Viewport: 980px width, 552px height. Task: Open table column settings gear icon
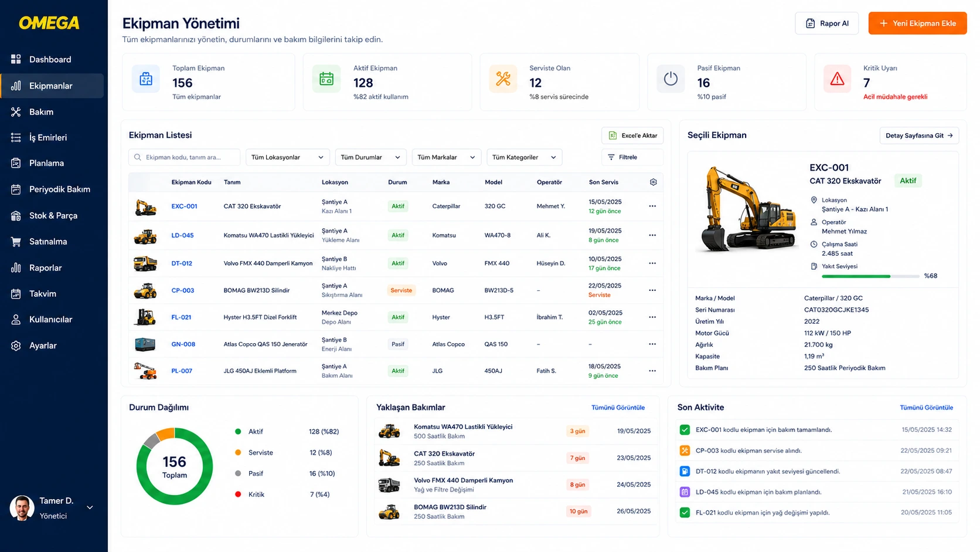click(653, 182)
